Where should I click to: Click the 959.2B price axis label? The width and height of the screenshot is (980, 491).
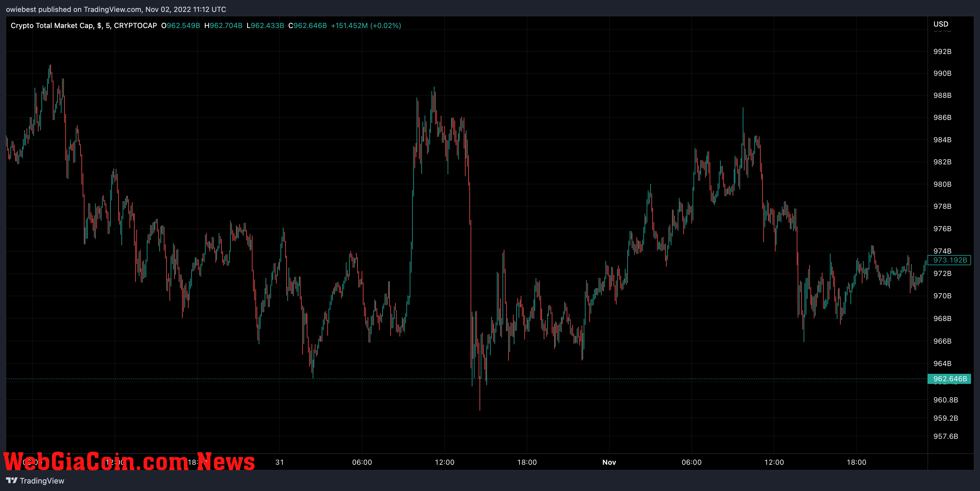(945, 418)
